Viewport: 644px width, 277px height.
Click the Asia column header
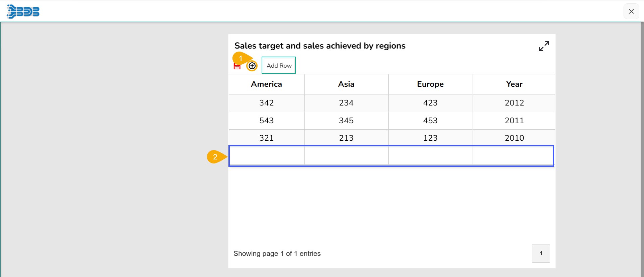point(346,84)
